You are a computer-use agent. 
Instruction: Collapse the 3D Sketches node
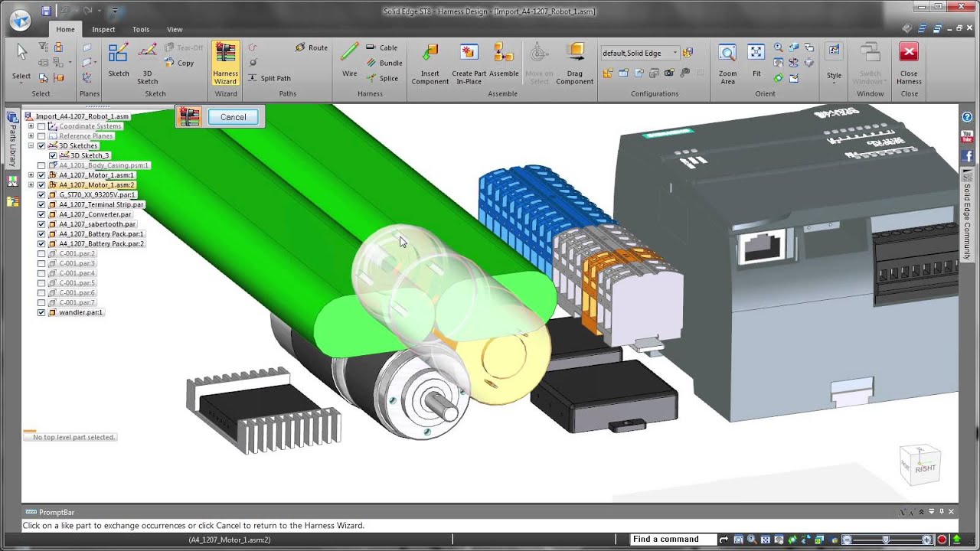coord(31,145)
